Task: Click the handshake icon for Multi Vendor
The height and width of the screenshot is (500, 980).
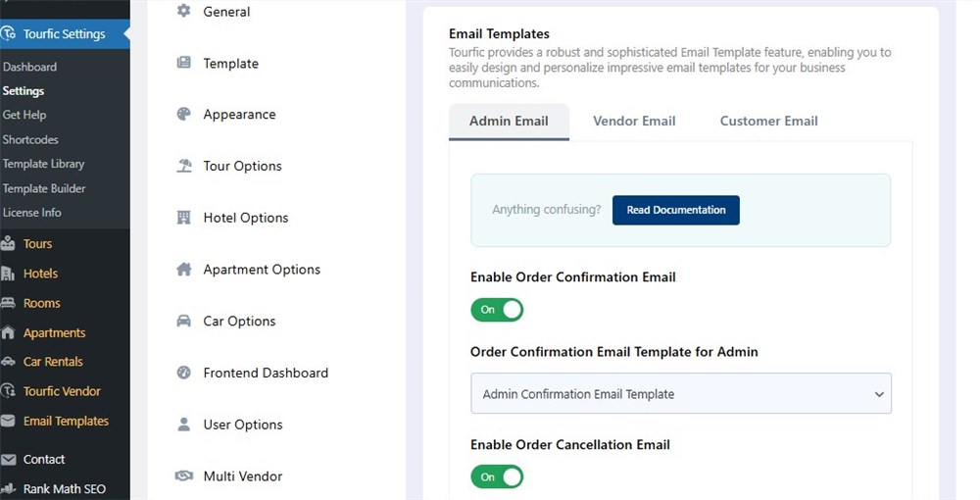Action: (183, 476)
